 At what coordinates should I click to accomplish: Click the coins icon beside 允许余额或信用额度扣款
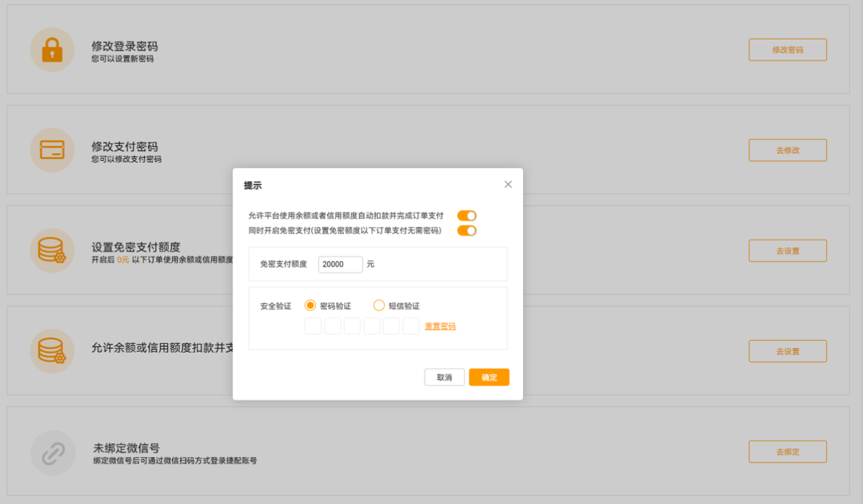(52, 351)
